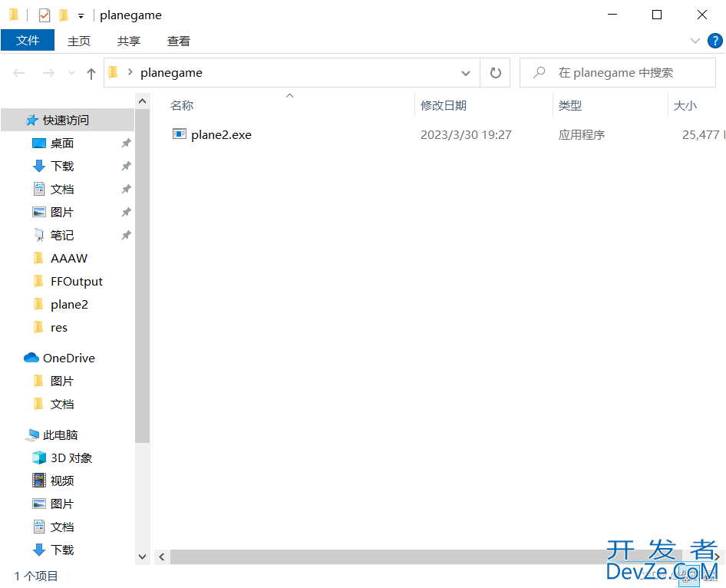Open the blue help question mark icon

click(x=715, y=41)
